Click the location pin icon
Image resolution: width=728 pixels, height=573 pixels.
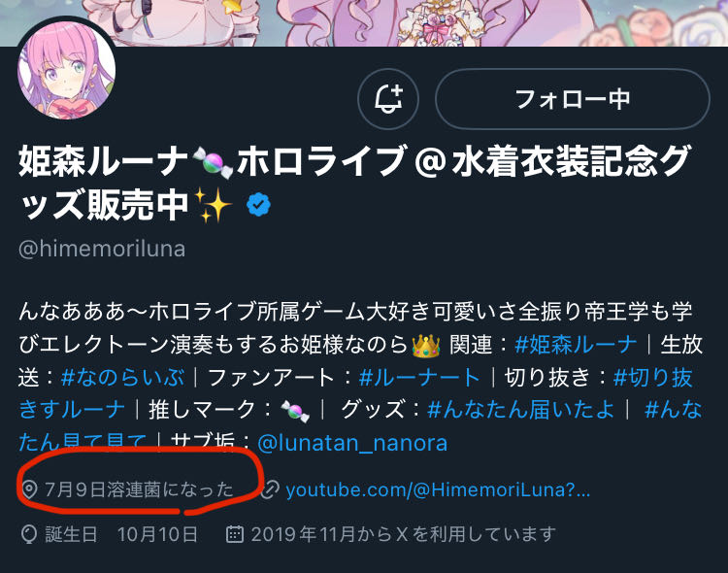pyautogui.click(x=29, y=489)
